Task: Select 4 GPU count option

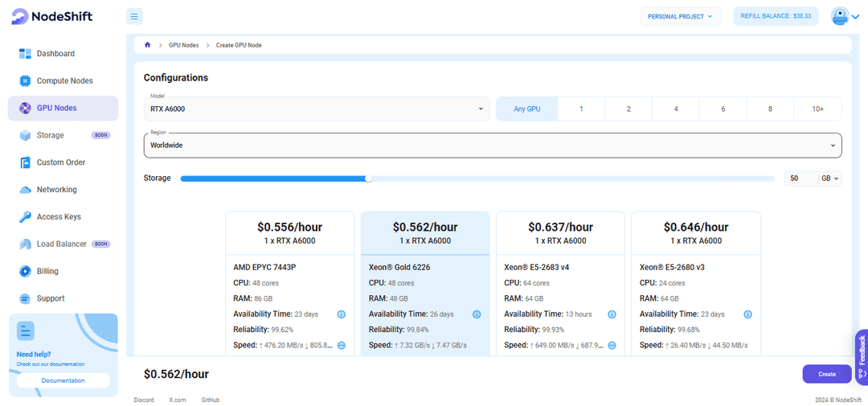Action: pyautogui.click(x=676, y=109)
